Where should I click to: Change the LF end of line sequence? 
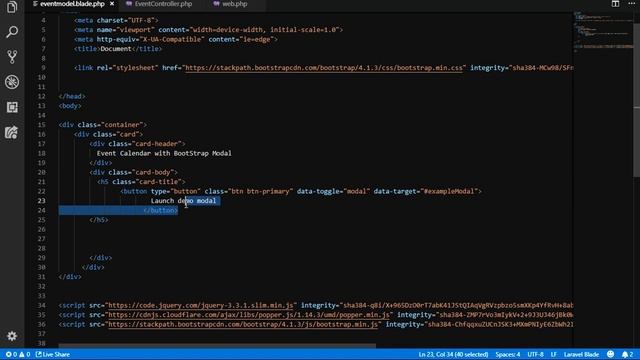[x=553, y=354]
